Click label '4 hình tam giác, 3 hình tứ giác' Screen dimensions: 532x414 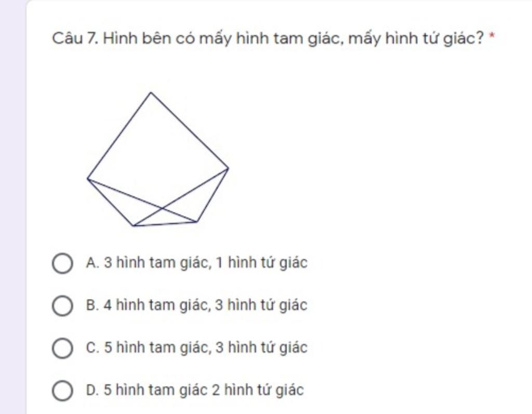pyautogui.click(x=205, y=305)
